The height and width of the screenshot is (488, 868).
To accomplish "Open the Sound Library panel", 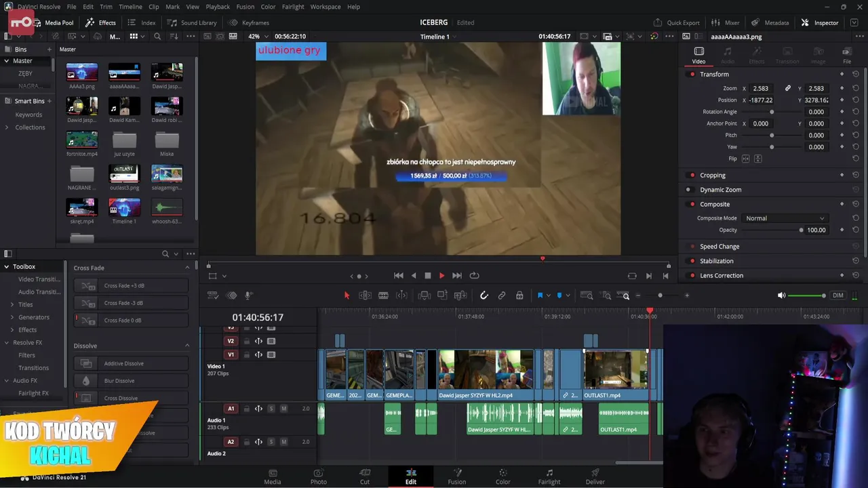I will pos(192,22).
